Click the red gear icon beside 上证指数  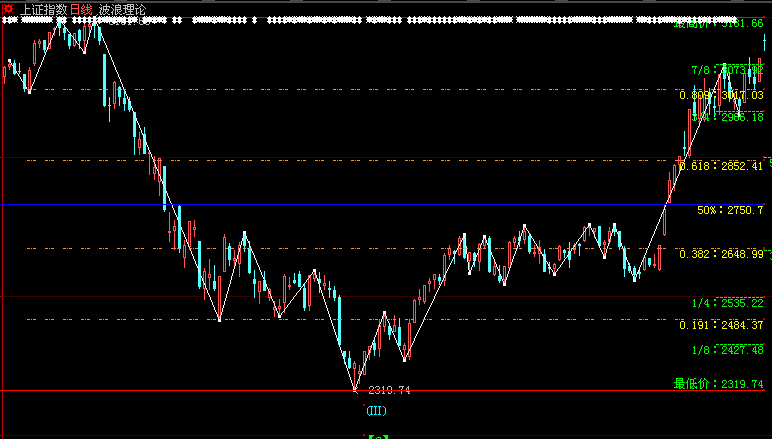8,9
